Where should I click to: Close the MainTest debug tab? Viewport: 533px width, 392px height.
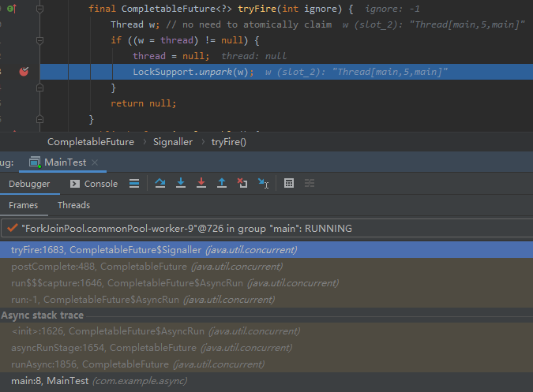coord(95,162)
